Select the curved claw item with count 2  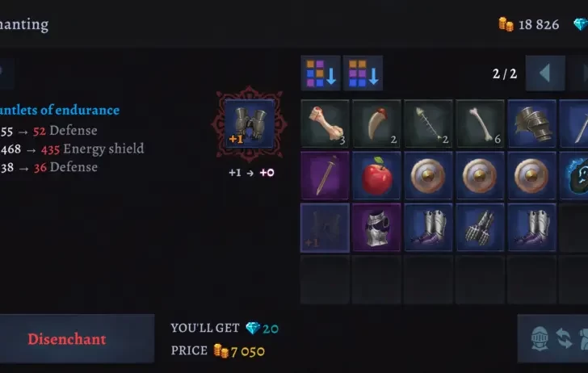(376, 124)
